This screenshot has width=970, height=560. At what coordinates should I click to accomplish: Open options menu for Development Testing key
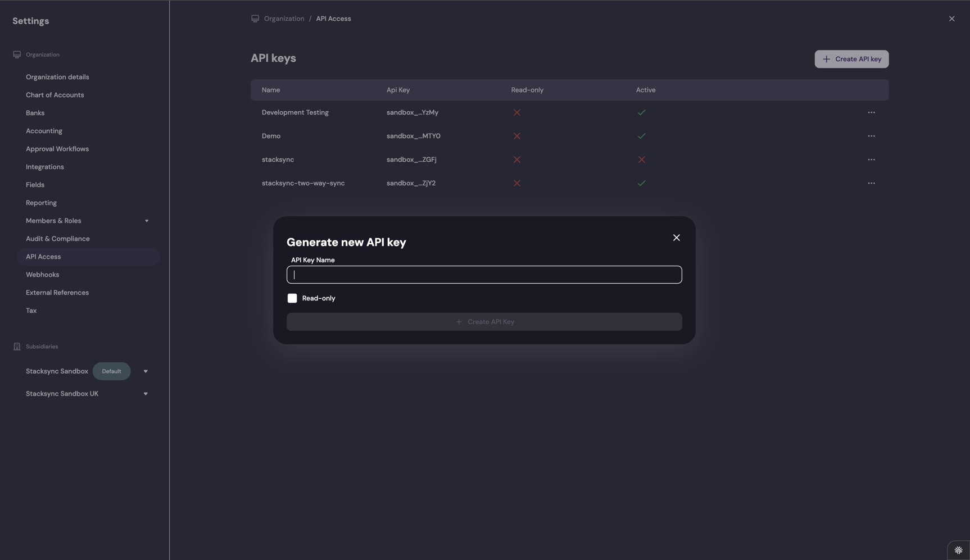[x=871, y=112]
